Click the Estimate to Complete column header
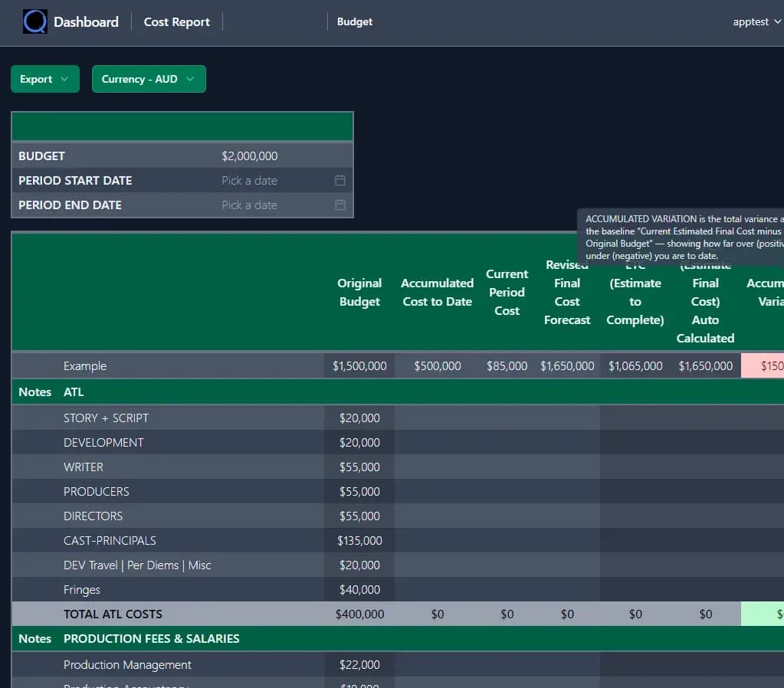 [x=635, y=293]
